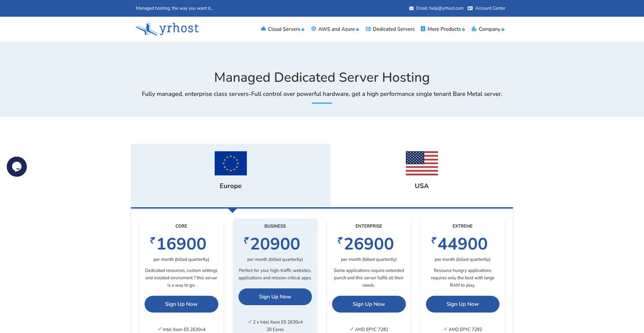Image resolution: width=644 pixels, height=333 pixels.
Task: Click the cloud icon beside Cloud Servers
Action: [x=264, y=29]
